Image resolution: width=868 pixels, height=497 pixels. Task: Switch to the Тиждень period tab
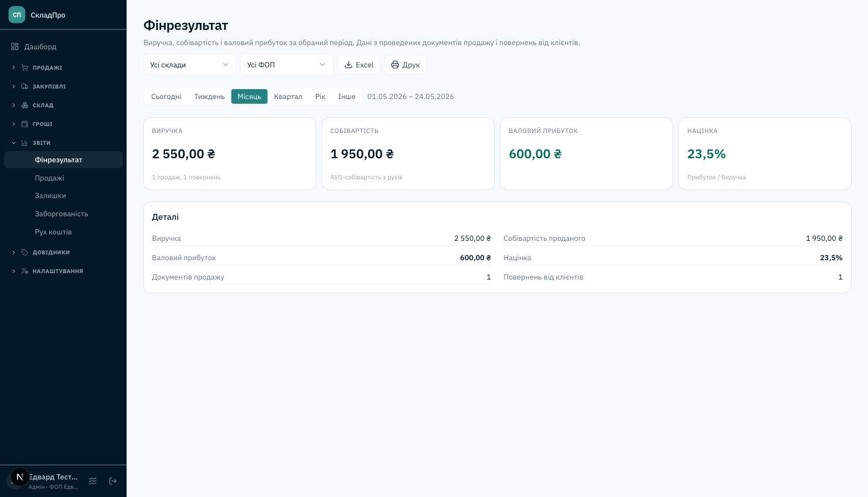coord(209,97)
